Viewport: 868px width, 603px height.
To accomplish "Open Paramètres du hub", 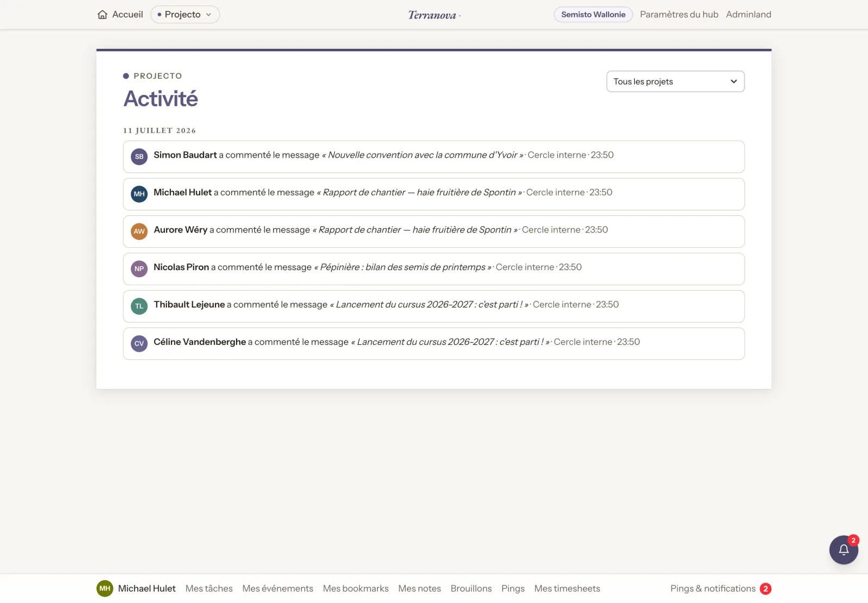I will (x=679, y=15).
